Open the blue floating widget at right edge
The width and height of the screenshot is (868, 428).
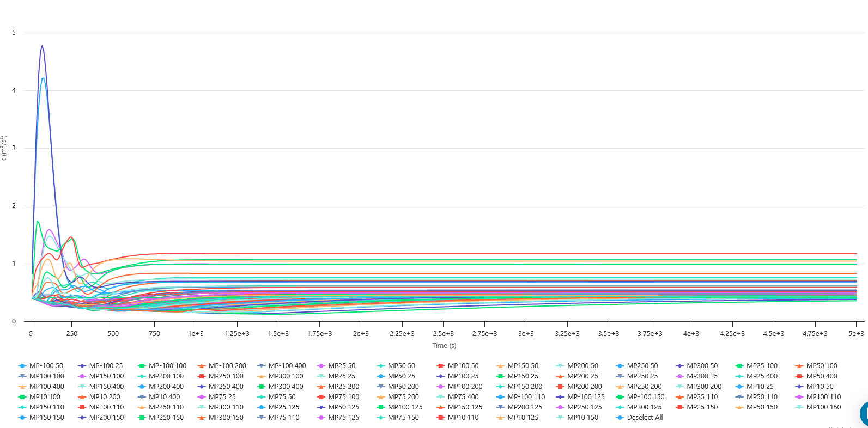(864, 414)
